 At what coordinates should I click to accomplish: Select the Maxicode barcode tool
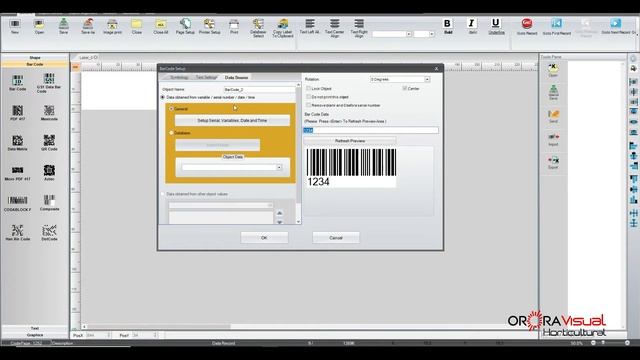[x=49, y=113]
